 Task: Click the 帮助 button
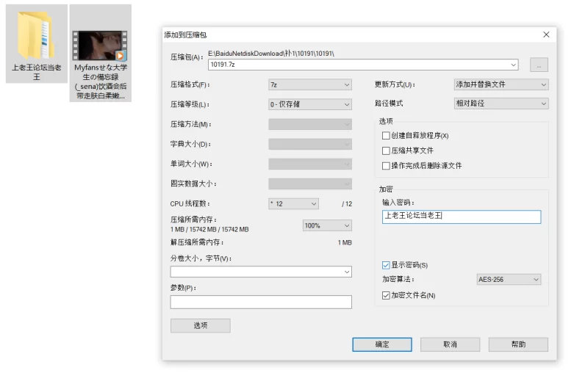518,344
